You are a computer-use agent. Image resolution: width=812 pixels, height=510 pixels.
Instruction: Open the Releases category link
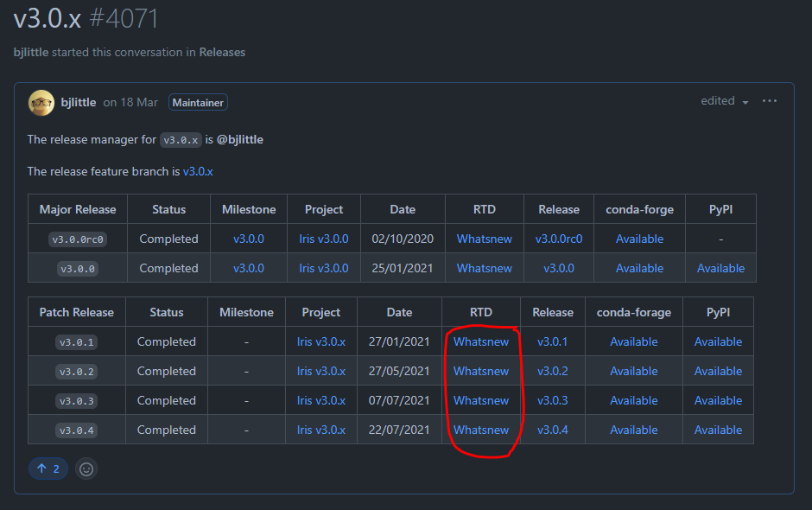point(222,53)
